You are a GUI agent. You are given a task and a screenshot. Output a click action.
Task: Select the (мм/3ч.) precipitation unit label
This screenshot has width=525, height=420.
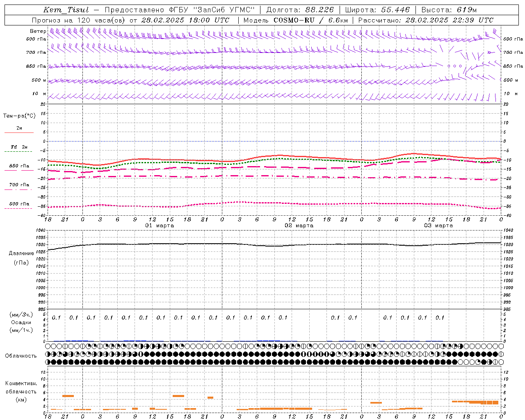pyautogui.click(x=21, y=315)
